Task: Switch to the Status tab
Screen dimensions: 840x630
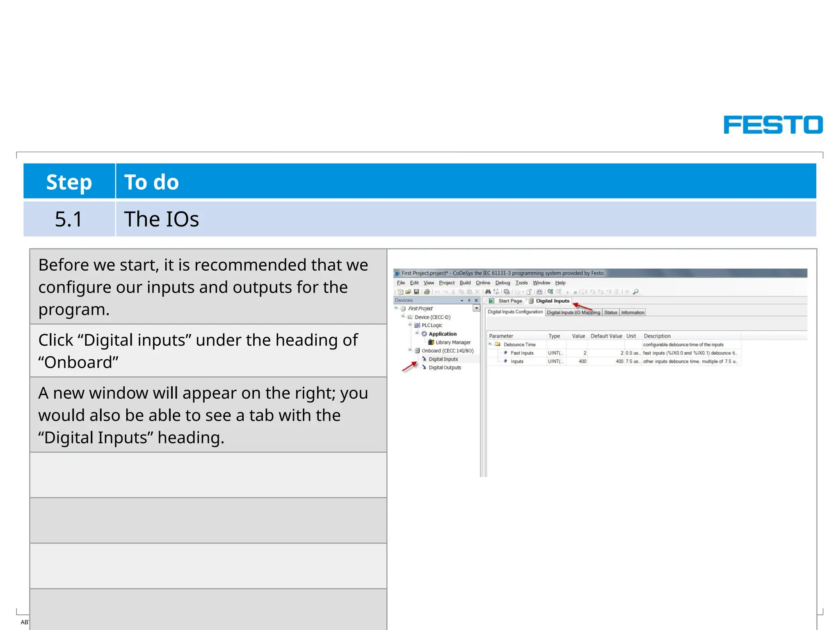Action: (611, 312)
